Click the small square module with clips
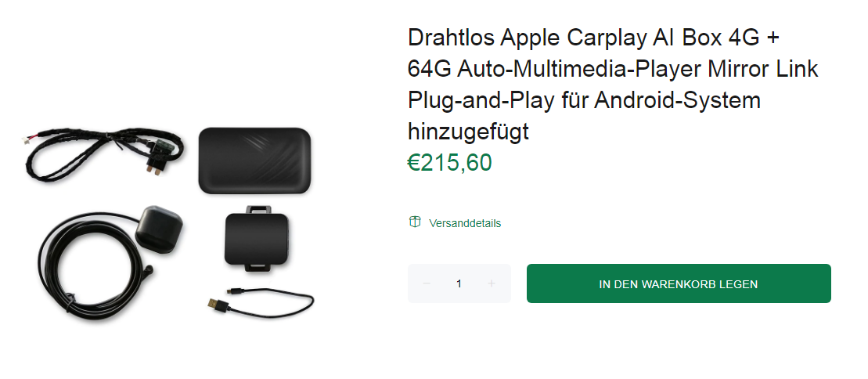The width and height of the screenshot is (868, 379). click(x=256, y=239)
